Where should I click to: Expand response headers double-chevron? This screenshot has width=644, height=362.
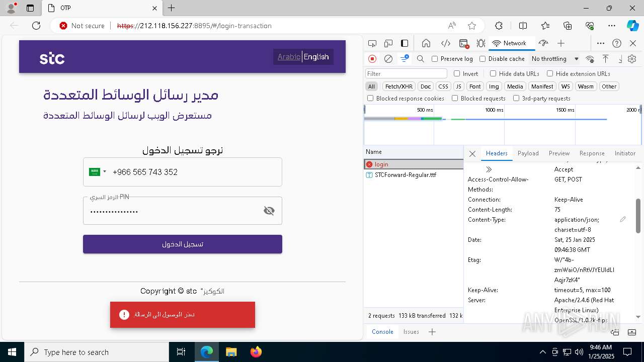489,169
